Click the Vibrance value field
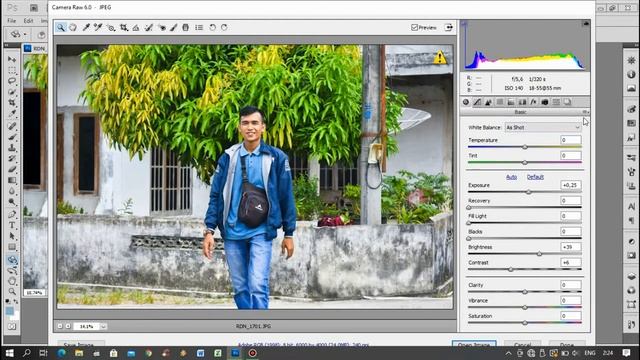Viewport: 640px width, 360px height. pyautogui.click(x=571, y=300)
